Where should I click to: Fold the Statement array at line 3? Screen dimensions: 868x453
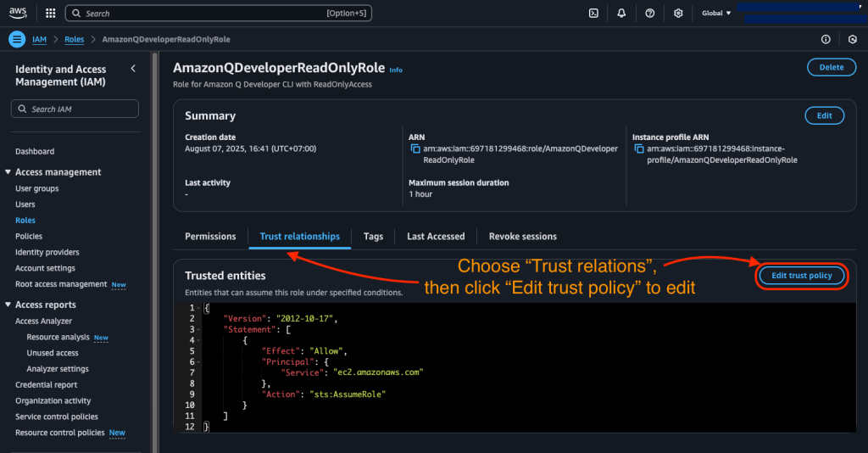coord(199,329)
